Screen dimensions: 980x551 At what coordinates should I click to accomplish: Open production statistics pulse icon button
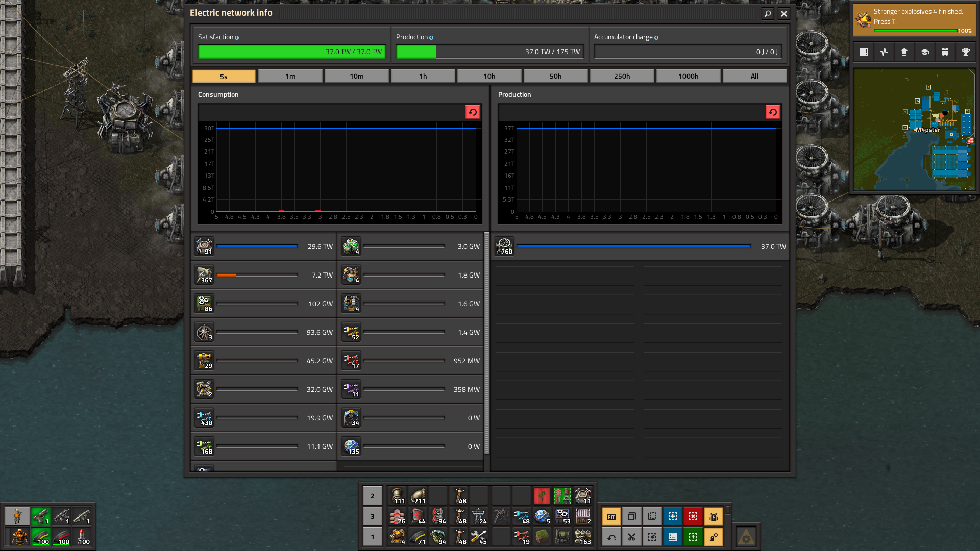[884, 52]
